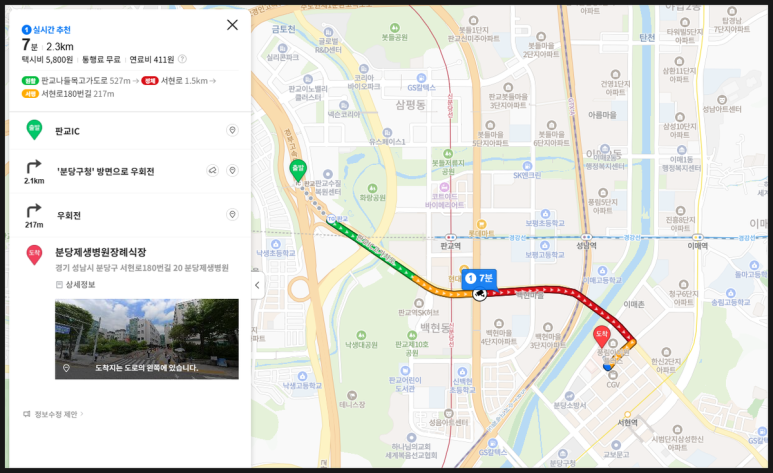773x473 pixels.
Task: Click the 보평고등학교 school icon
Action: 545,246
